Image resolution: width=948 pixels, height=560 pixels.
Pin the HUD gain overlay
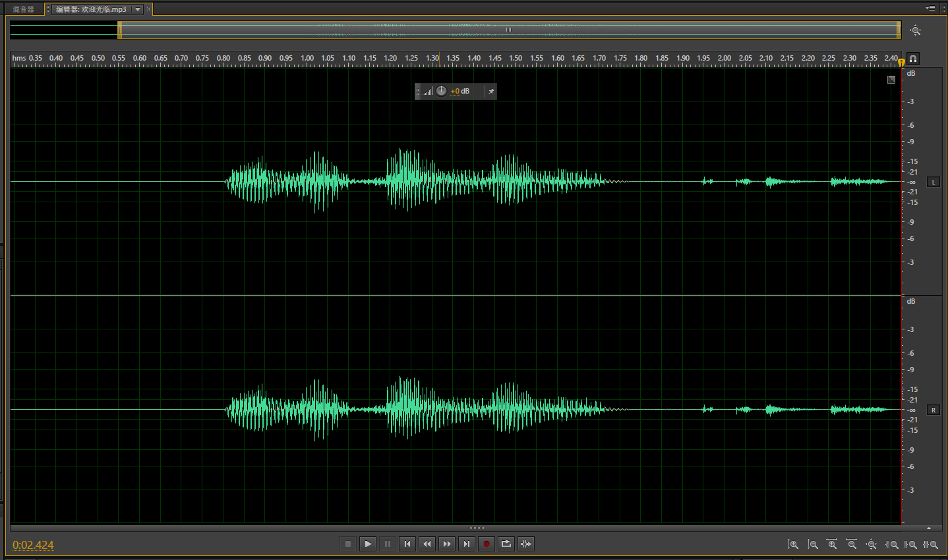(490, 92)
